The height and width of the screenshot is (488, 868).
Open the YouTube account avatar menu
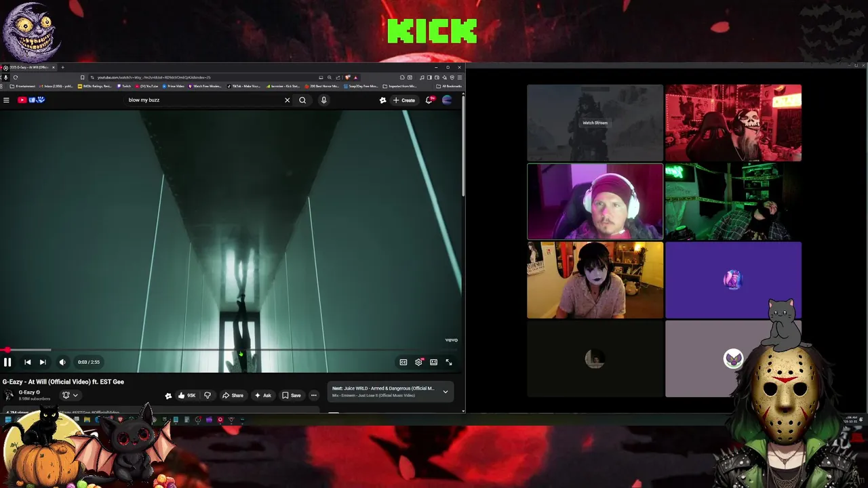tap(447, 100)
